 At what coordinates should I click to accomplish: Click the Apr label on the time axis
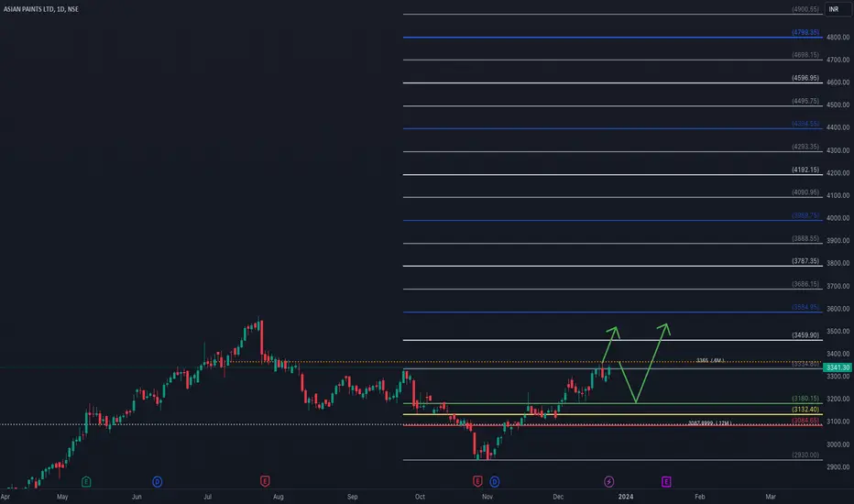5,497
